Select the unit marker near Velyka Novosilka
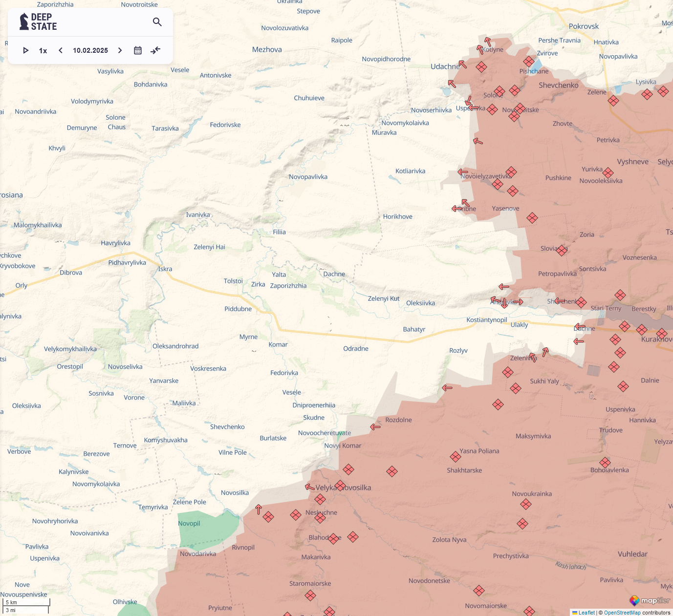 [341, 486]
